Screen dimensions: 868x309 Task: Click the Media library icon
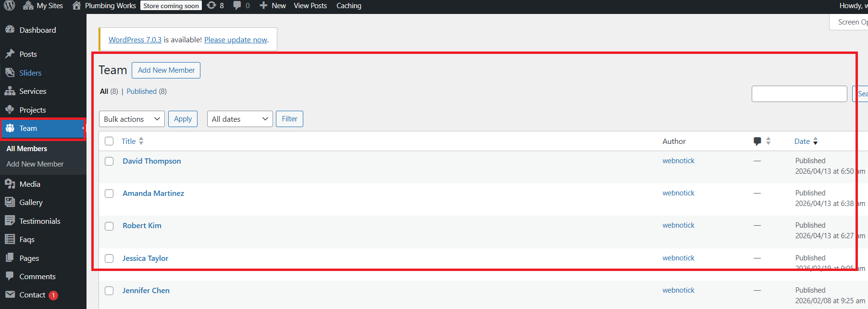pos(10,184)
